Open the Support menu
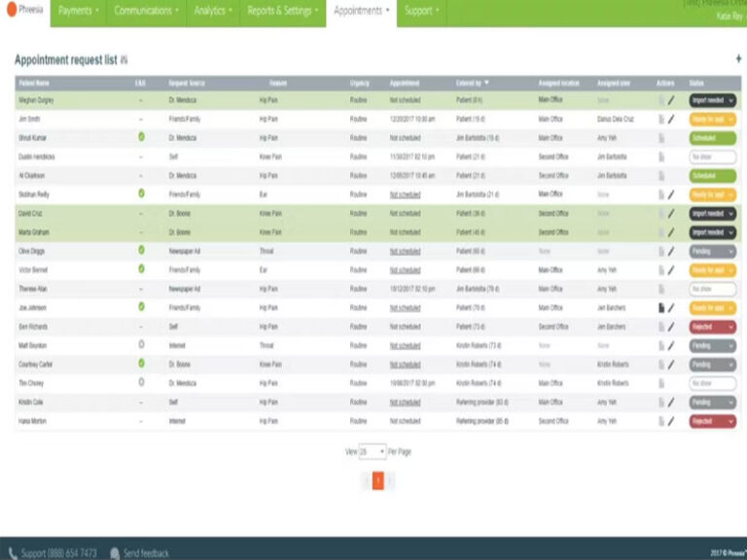The height and width of the screenshot is (560, 747). [421, 11]
